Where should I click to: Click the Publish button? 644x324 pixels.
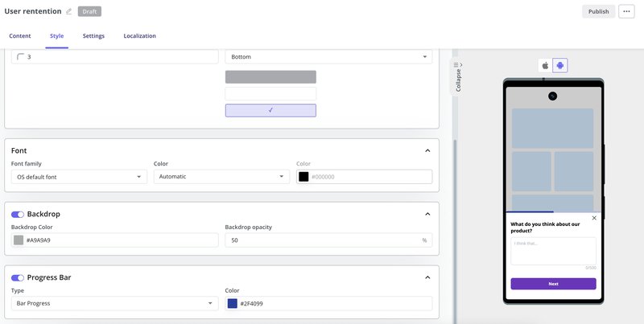598,11
